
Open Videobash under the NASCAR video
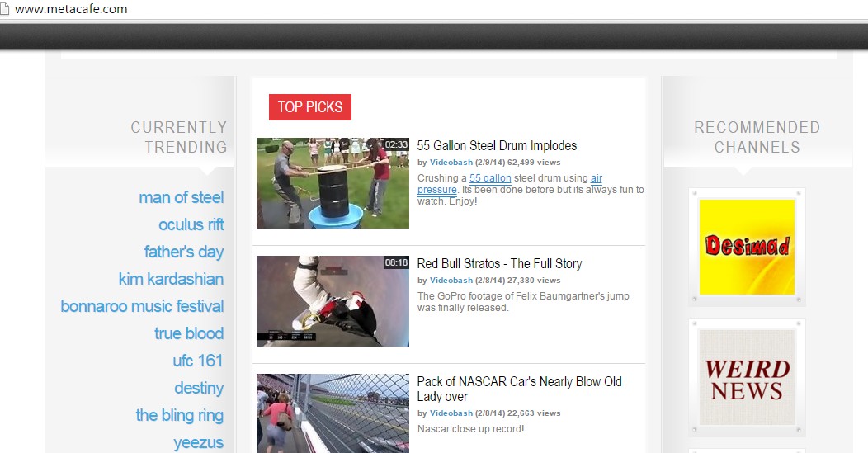tap(451, 413)
